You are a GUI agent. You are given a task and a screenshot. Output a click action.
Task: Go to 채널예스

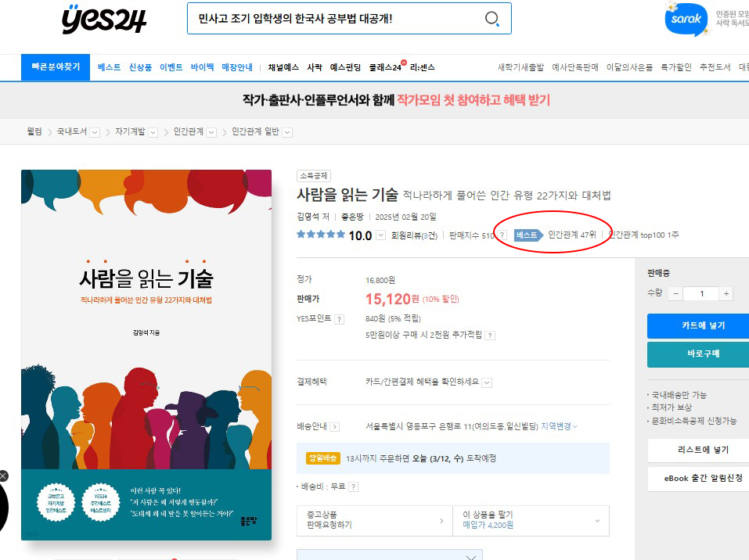click(284, 67)
